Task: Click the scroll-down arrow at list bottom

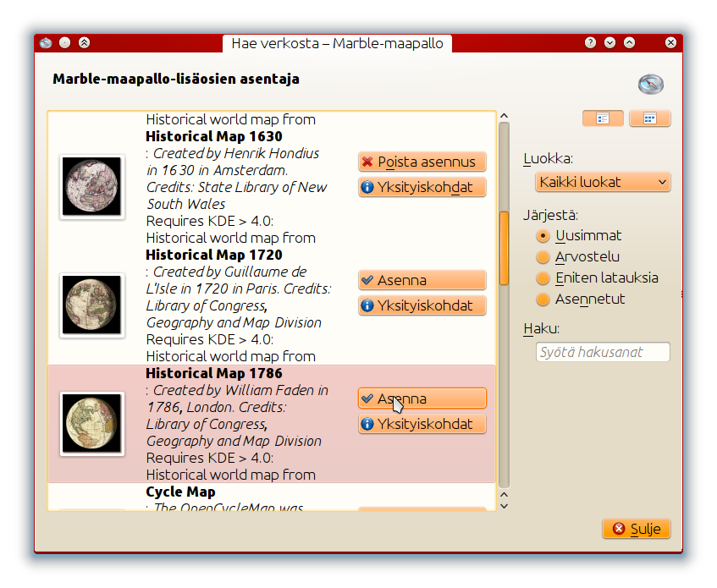Action: coord(504,506)
